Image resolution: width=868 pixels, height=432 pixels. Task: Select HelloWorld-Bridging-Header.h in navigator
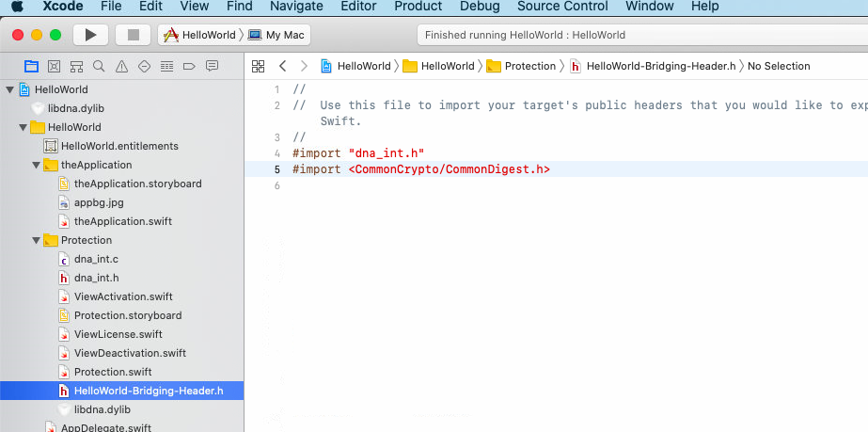[122, 391]
